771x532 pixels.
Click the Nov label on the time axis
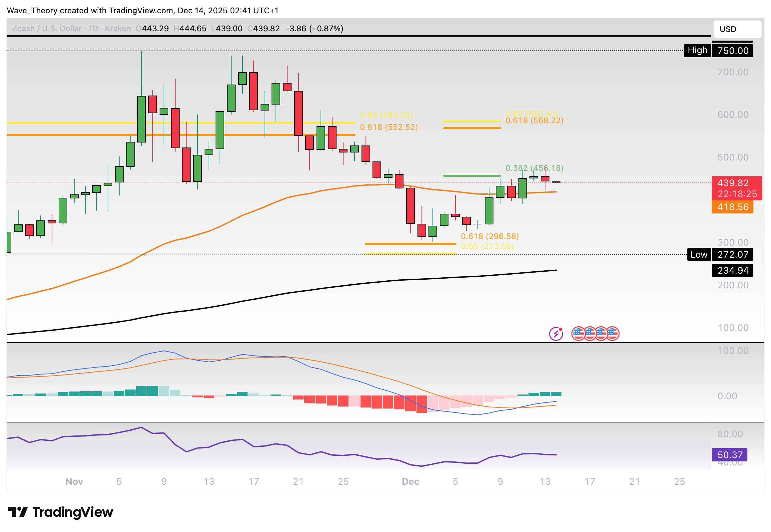tap(74, 482)
